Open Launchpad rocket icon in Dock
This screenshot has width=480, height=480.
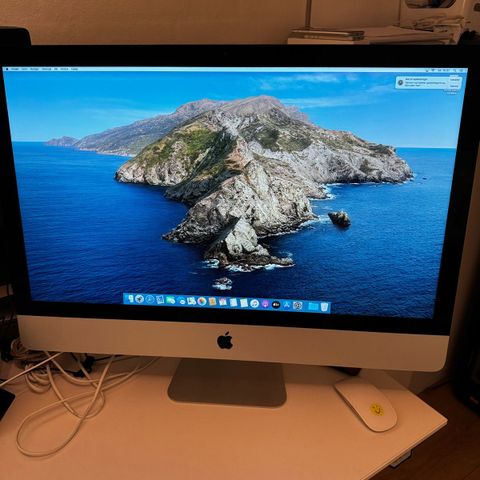pyautogui.click(x=140, y=299)
